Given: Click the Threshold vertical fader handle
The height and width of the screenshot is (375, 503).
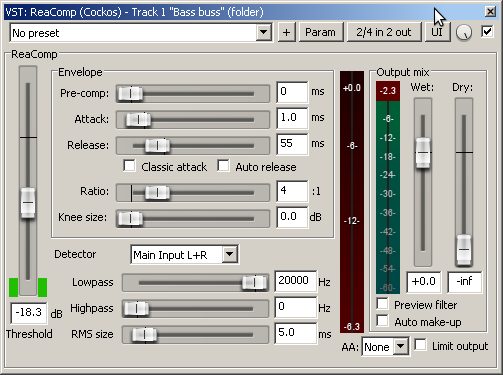Looking at the screenshot, I should pyautogui.click(x=28, y=203).
